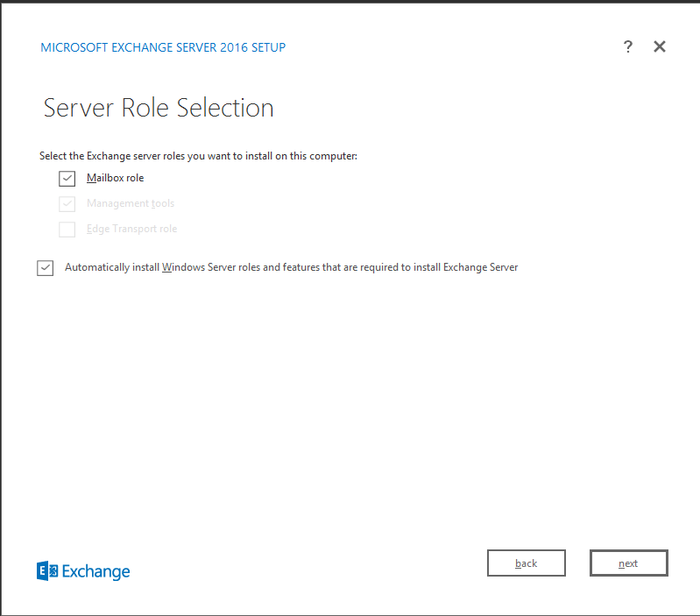
Task: Click the Edge Transport role label
Action: click(131, 229)
